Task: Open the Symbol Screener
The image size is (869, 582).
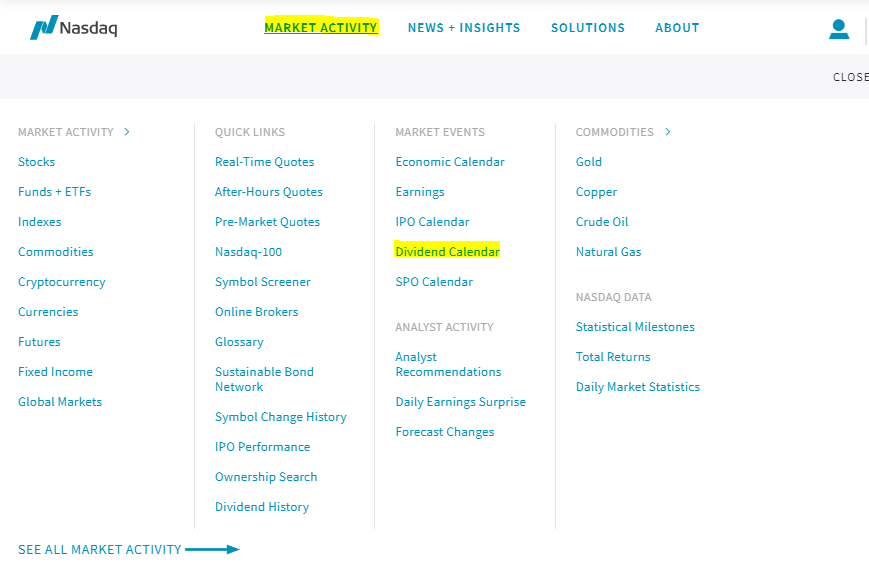Action: (x=263, y=282)
